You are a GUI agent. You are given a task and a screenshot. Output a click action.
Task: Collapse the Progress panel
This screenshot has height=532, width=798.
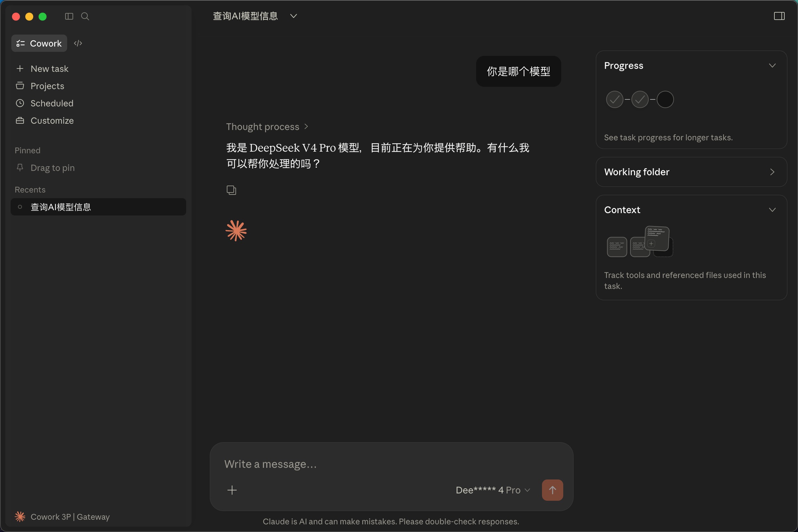tap(772, 66)
